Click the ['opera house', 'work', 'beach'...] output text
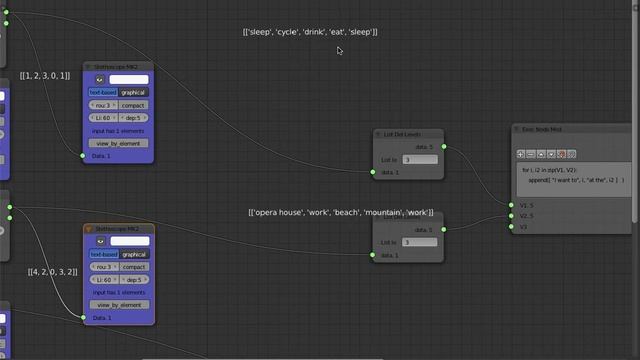Viewport: 640px width, 360px height. [x=341, y=212]
